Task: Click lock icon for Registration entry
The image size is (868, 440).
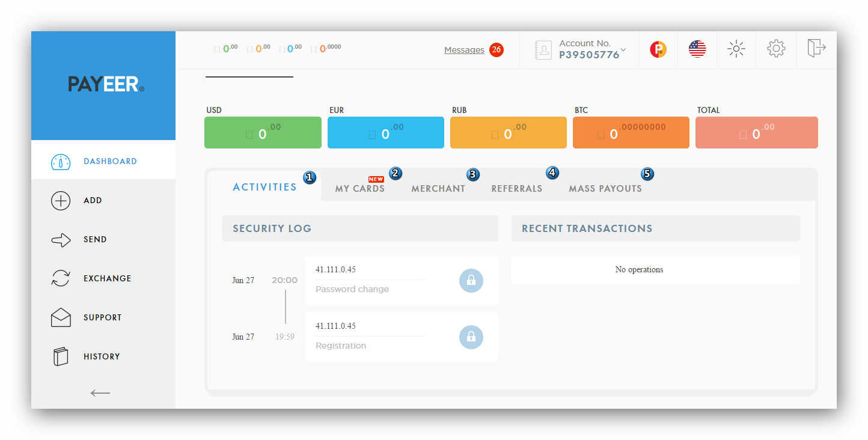Action: (471, 337)
